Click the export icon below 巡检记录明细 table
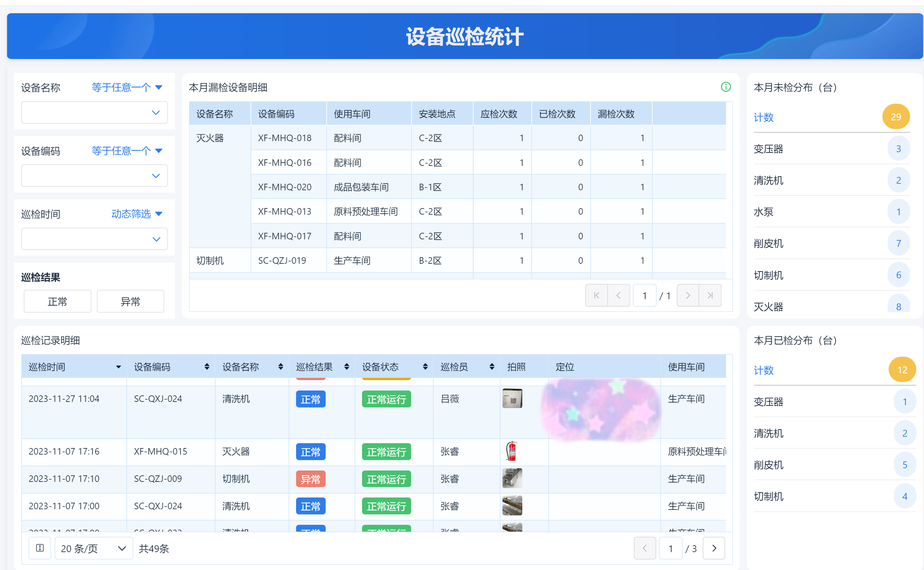The width and height of the screenshot is (924, 570). (x=40, y=548)
